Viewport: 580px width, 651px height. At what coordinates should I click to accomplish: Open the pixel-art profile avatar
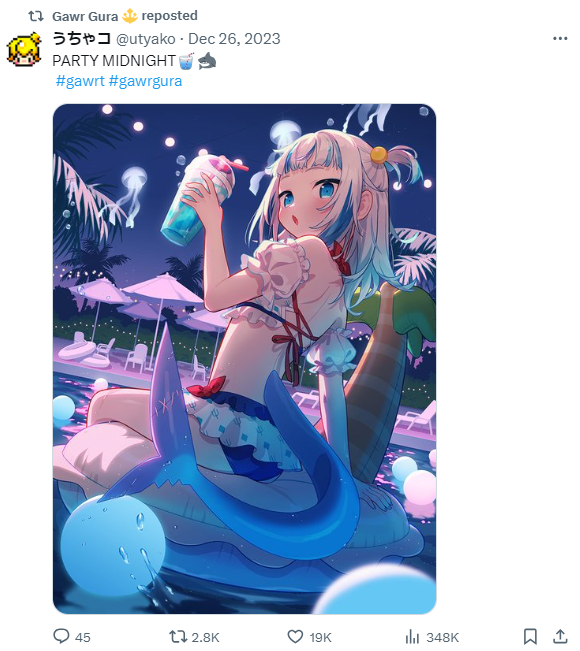pyautogui.click(x=25, y=49)
